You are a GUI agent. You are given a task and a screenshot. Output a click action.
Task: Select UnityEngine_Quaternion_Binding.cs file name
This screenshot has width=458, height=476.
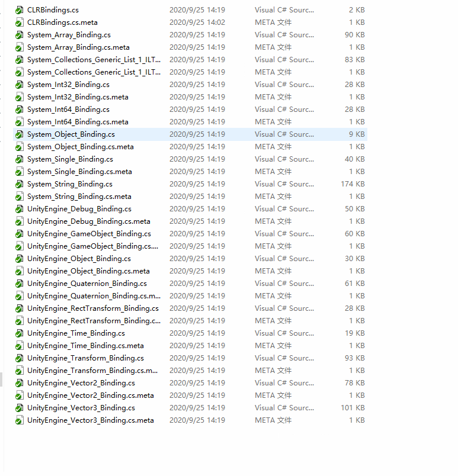point(87,284)
